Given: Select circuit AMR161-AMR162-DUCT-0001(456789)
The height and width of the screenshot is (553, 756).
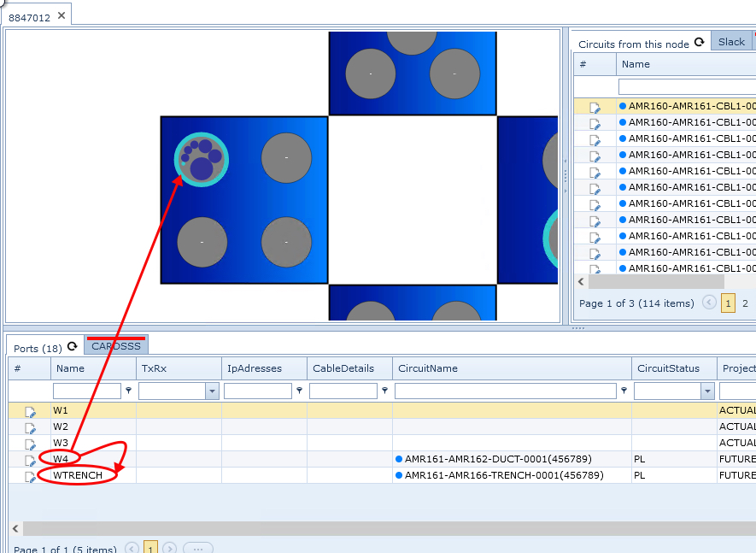Looking at the screenshot, I should pos(504,459).
